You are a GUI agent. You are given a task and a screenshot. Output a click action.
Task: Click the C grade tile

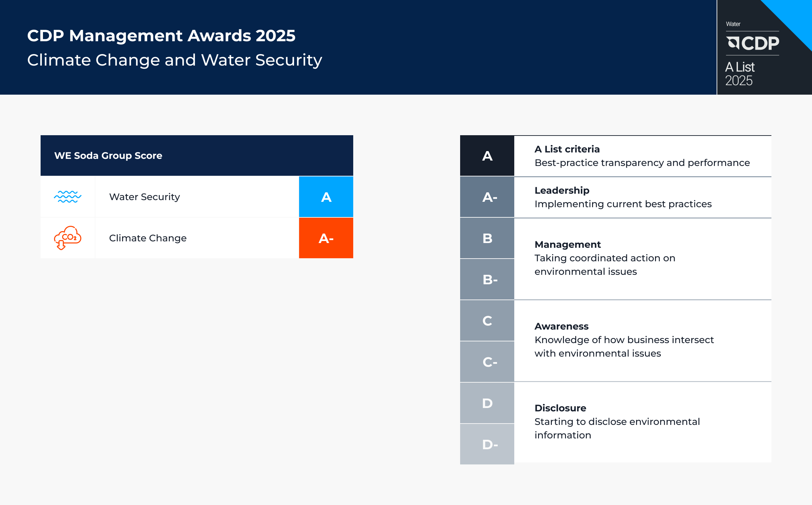(487, 320)
